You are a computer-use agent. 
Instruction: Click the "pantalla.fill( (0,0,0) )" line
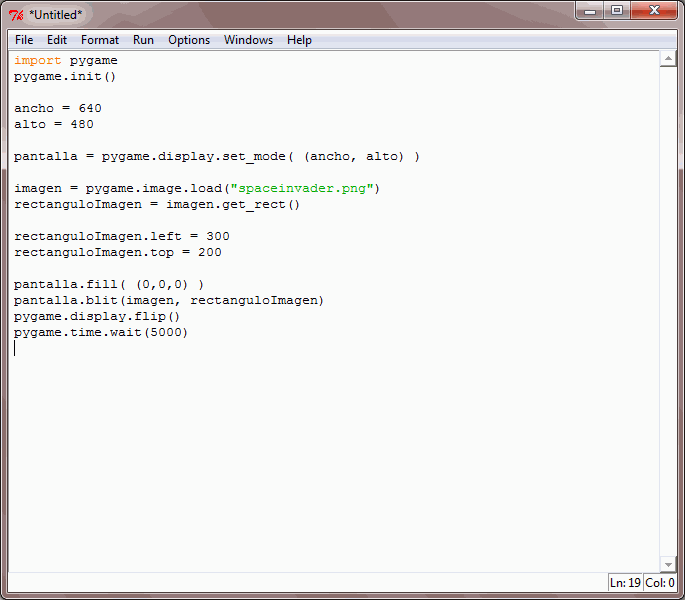(109, 284)
